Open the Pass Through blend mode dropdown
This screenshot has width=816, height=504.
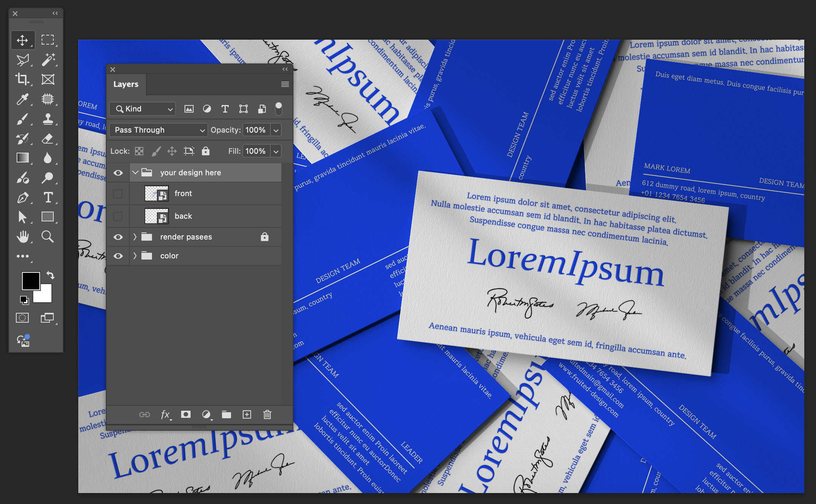pos(158,130)
